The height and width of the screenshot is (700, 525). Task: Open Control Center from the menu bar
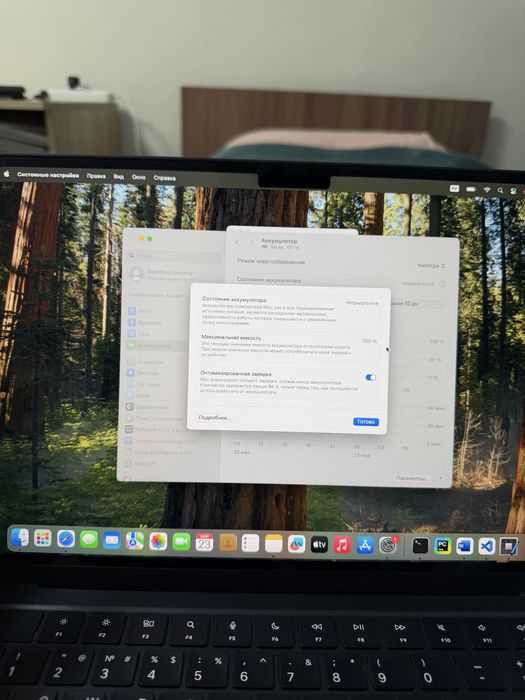513,191
